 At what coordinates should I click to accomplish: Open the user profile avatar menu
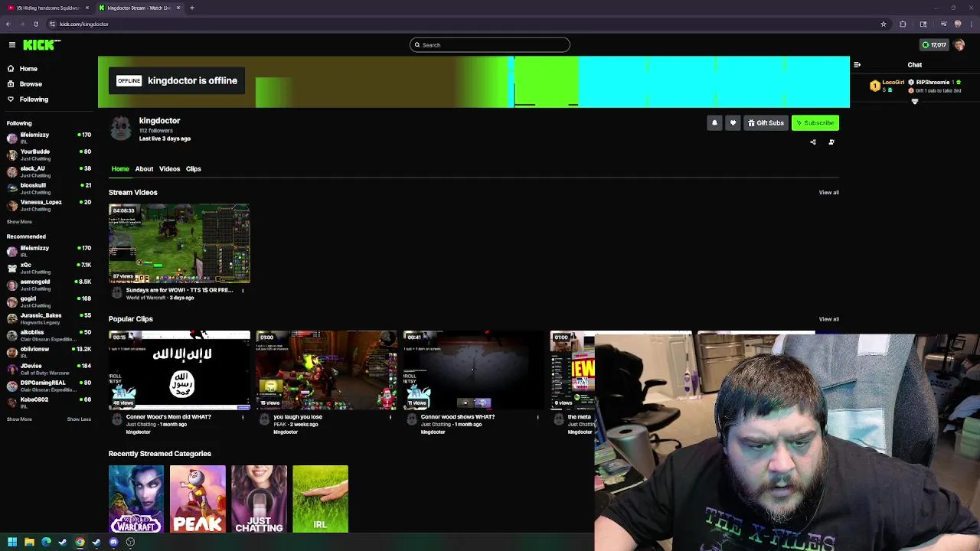click(959, 45)
